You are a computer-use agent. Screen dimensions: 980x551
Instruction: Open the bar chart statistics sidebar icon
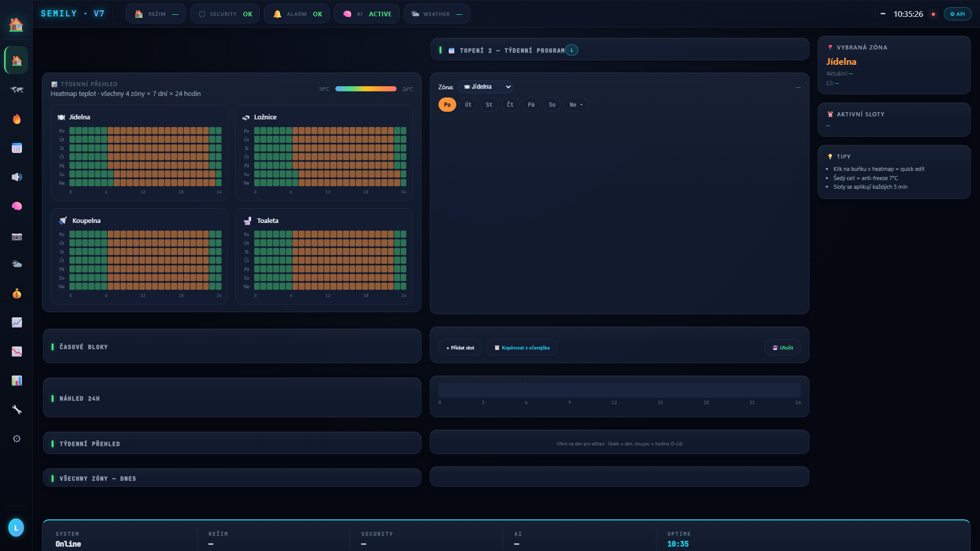(x=17, y=381)
